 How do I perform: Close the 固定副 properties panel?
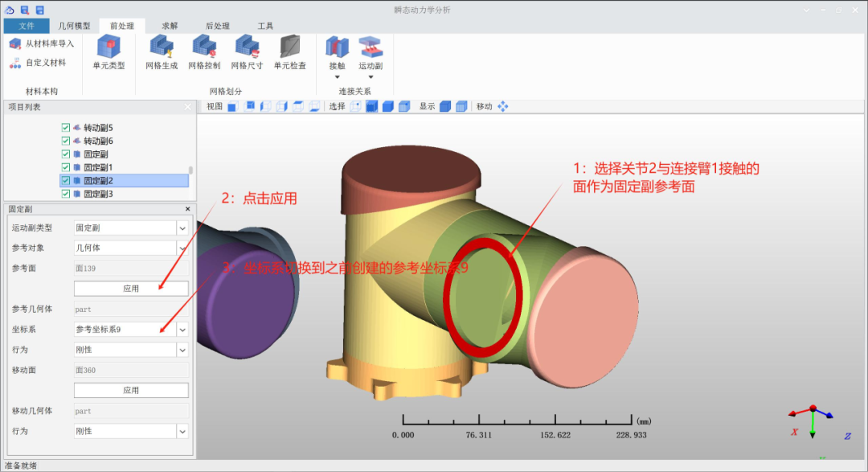pyautogui.click(x=187, y=209)
